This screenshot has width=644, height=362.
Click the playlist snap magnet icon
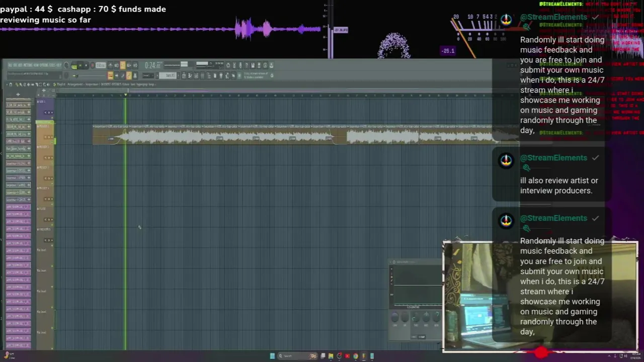click(11, 84)
